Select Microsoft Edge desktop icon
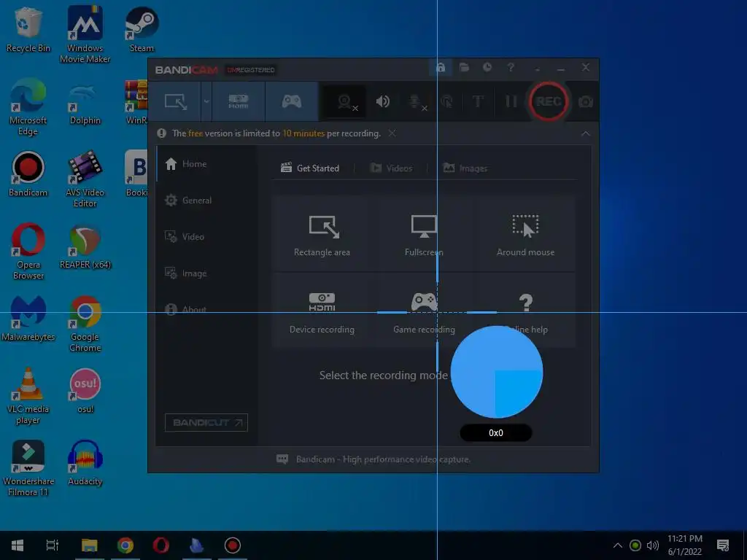 pos(28,107)
